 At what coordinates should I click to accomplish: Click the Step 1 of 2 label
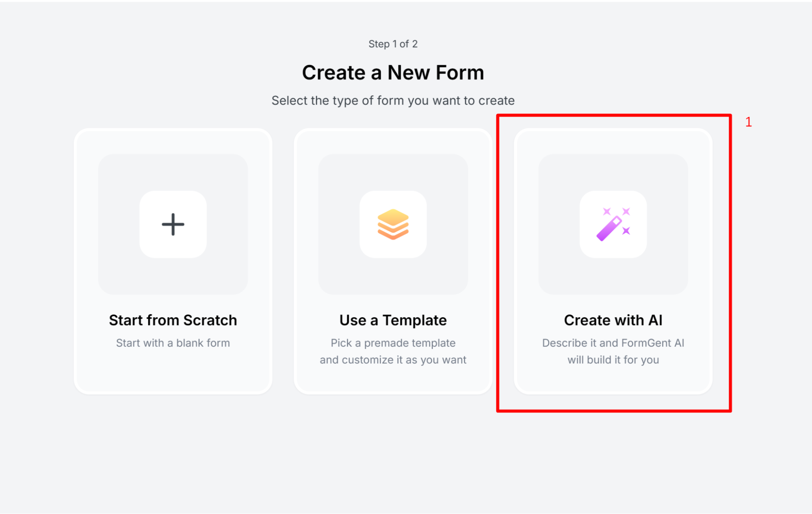pyautogui.click(x=393, y=43)
